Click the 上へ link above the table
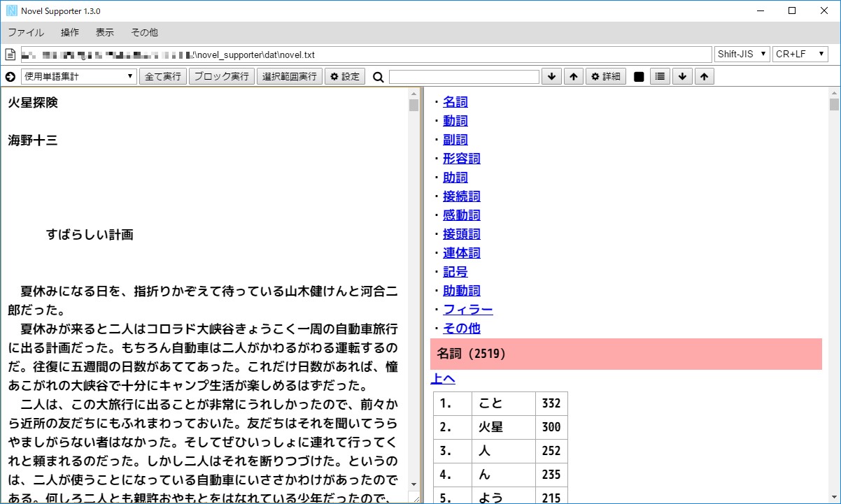The image size is (841, 504). (x=443, y=378)
